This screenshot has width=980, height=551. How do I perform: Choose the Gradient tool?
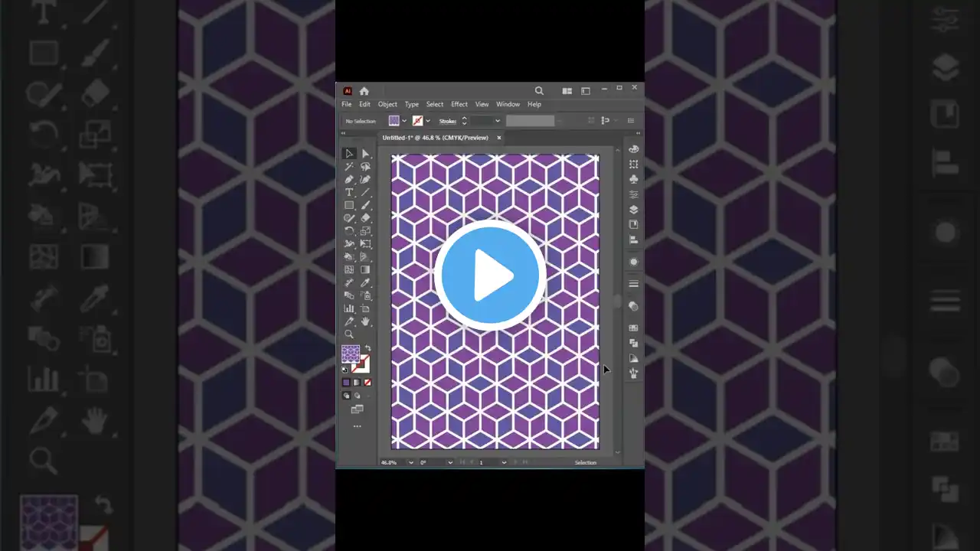pyautogui.click(x=366, y=269)
